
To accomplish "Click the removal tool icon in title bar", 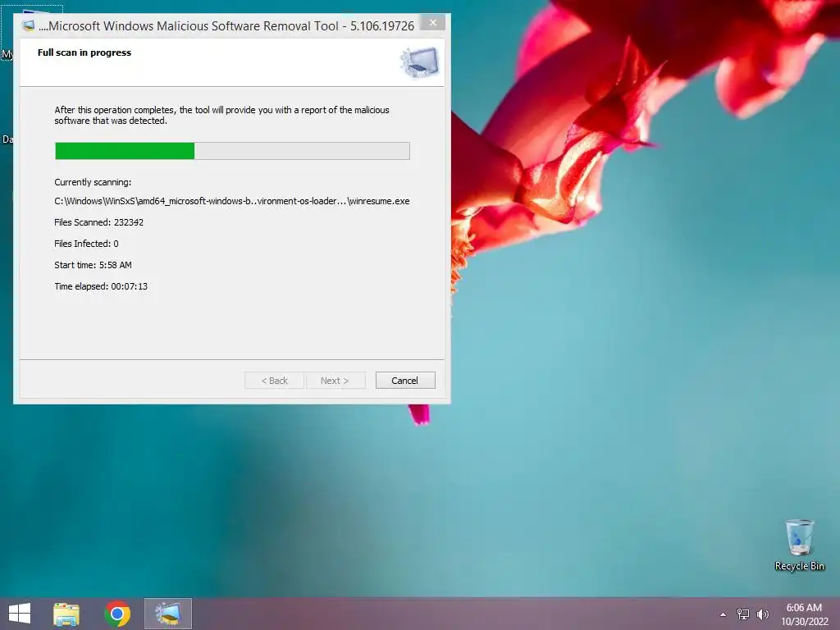I will click(29, 25).
